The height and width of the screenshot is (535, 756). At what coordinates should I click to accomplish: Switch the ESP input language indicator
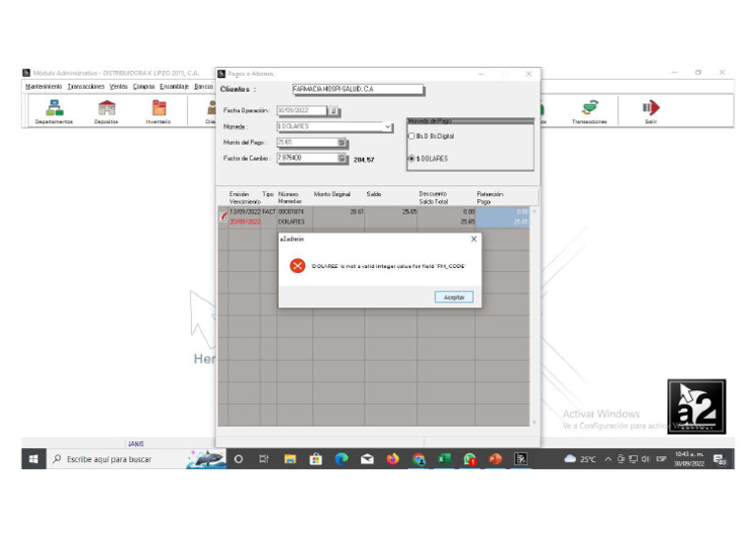point(661,459)
